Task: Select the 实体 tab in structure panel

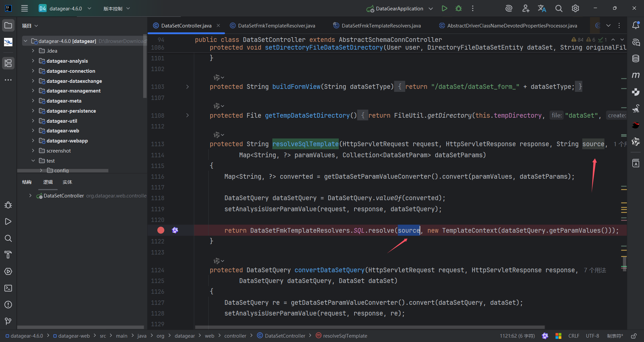Action: point(67,182)
